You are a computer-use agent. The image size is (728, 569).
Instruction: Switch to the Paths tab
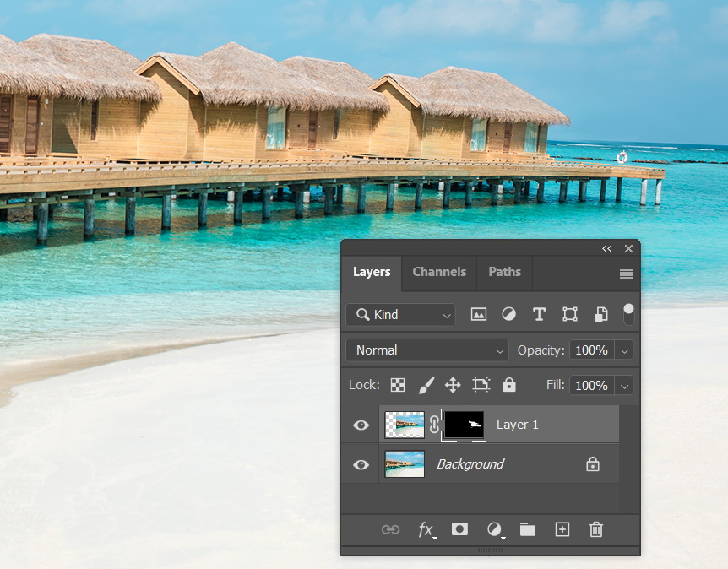pyautogui.click(x=504, y=272)
